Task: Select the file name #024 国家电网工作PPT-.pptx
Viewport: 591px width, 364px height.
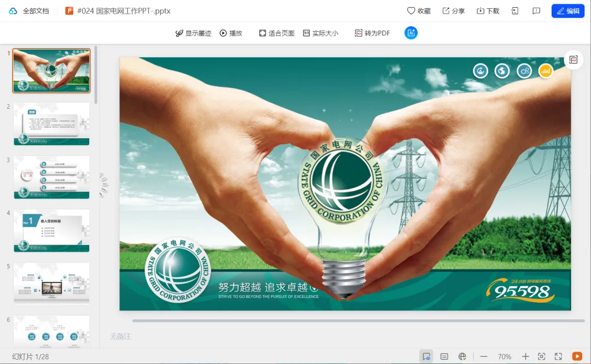Action: tap(124, 11)
